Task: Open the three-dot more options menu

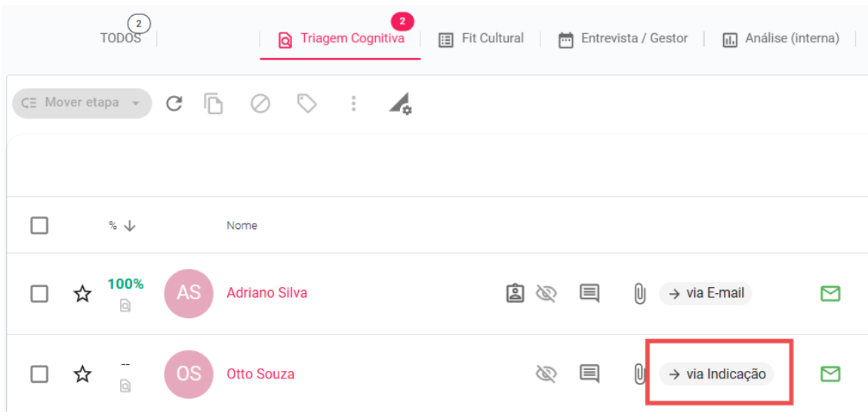Action: 353,103
